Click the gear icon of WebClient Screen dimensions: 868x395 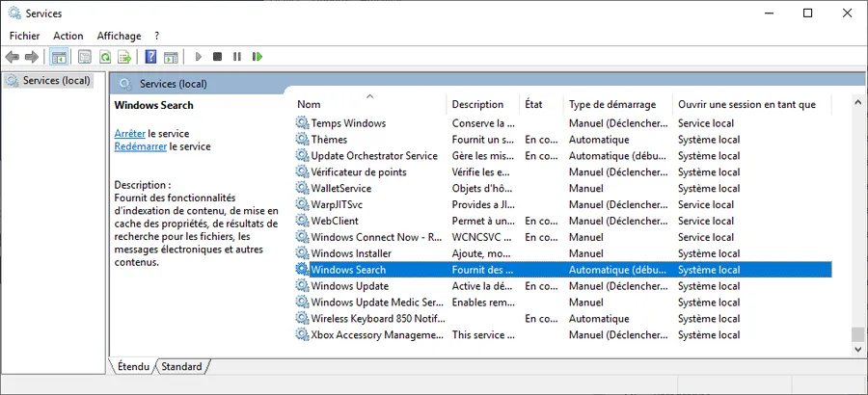click(302, 221)
